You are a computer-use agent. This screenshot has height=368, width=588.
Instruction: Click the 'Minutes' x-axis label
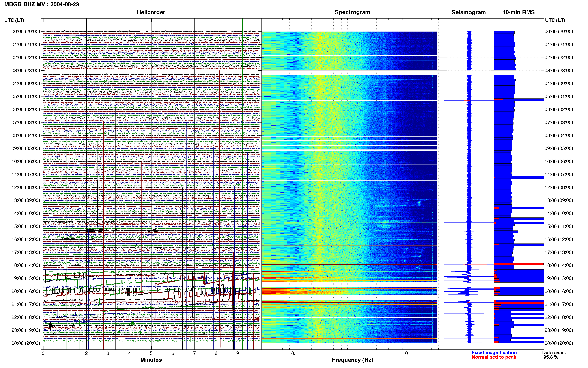[x=151, y=360]
